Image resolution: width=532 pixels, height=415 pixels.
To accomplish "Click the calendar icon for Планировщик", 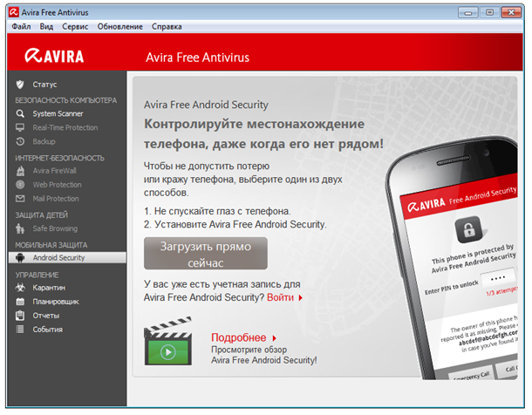I will pos(20,302).
